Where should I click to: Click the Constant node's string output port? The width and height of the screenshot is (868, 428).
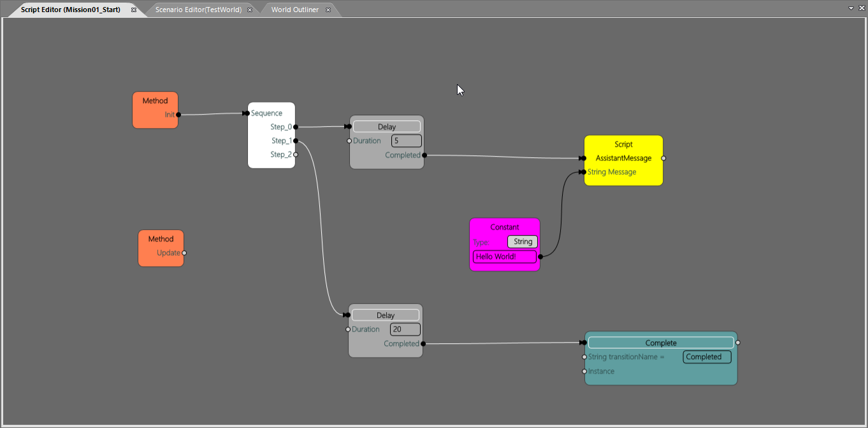(540, 257)
